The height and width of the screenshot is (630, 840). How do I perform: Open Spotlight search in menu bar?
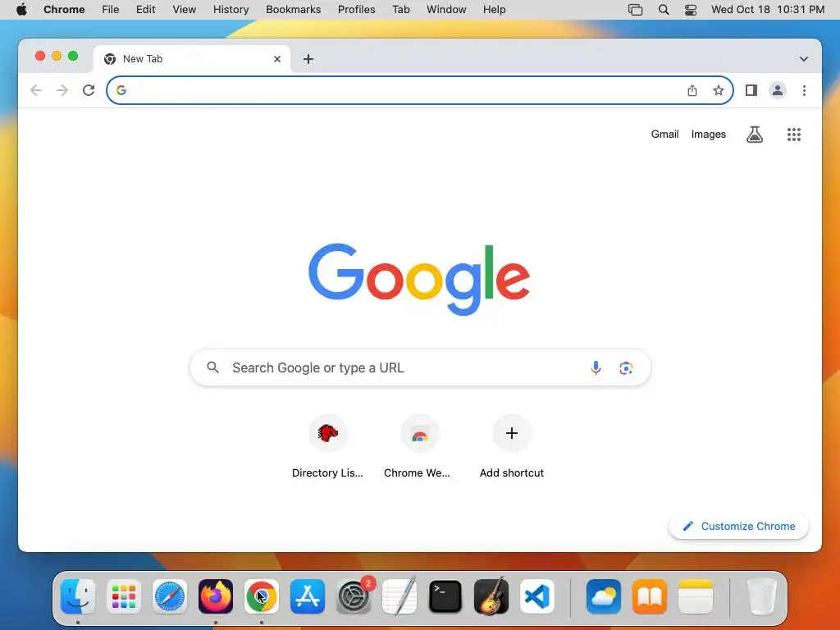point(663,10)
